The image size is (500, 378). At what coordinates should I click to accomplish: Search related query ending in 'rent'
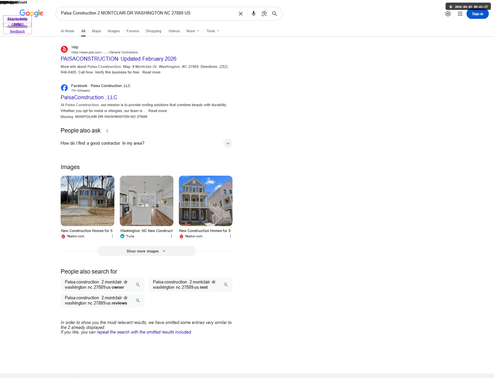tap(190, 285)
